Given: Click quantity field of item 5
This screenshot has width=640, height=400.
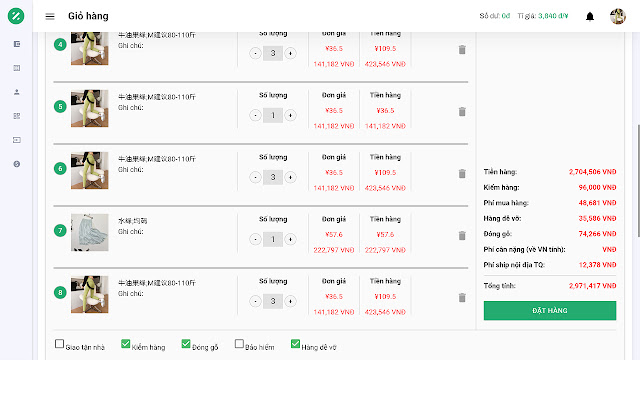Looking at the screenshot, I should click(273, 116).
